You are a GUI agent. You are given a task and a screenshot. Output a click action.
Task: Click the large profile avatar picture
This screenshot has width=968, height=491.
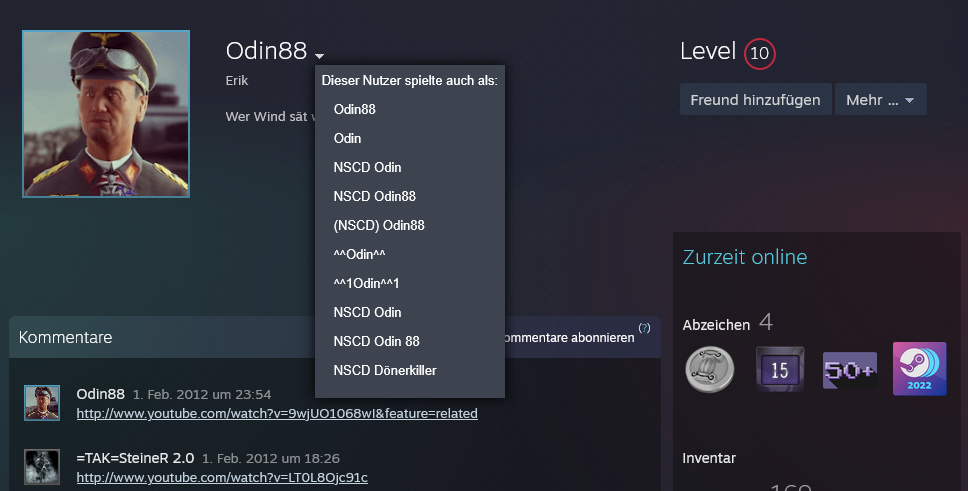pos(106,113)
